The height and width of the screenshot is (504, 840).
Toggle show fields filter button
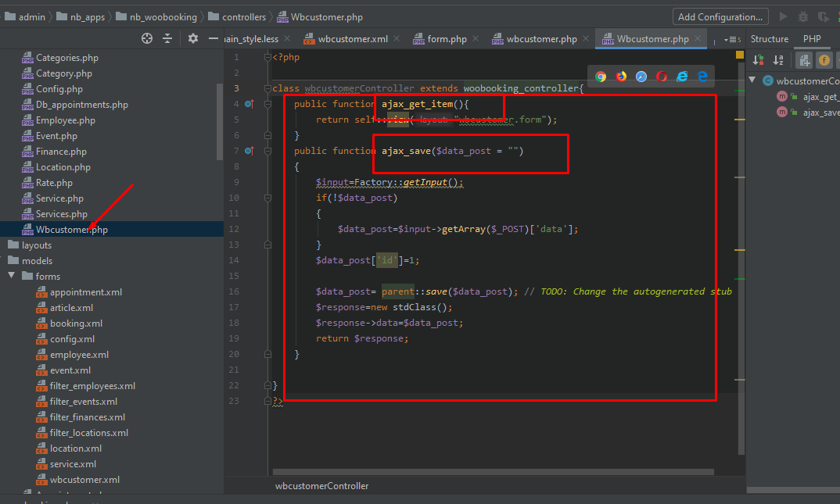pyautogui.click(x=824, y=60)
